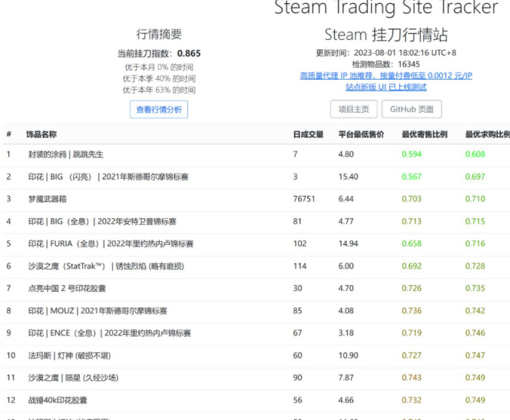Click the 当前挂刀指数 0.865 value
Image resolution: width=510 pixels, height=420 pixels.
(x=189, y=54)
